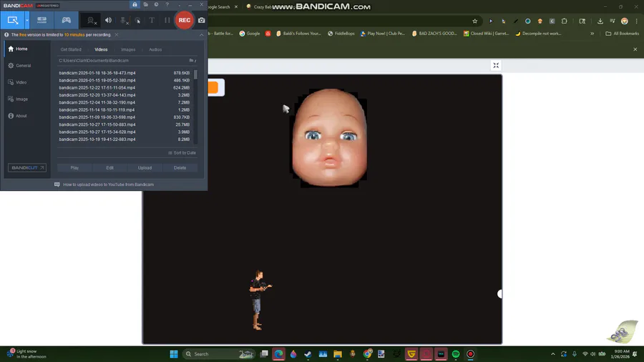Screen dimensions: 644x362
Task: Select game recording mode gamepad icon
Action: coord(66,20)
